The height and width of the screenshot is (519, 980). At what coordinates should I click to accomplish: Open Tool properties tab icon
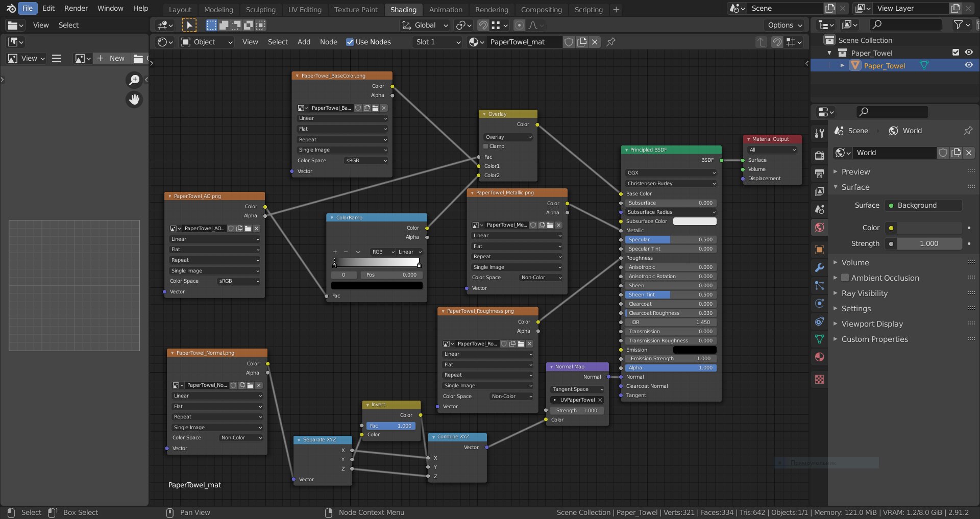[819, 133]
